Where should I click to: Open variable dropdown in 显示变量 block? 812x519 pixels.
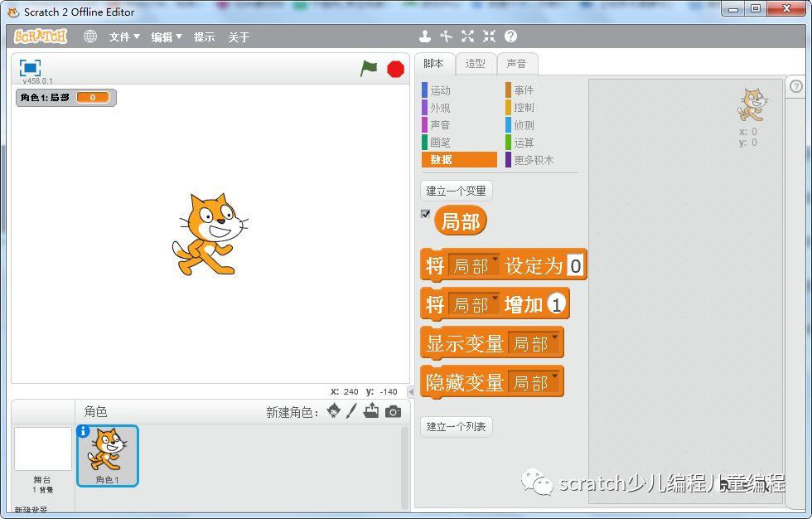534,343
